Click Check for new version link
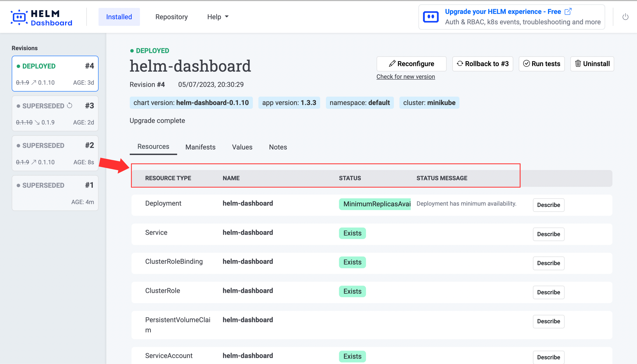Screen dimensions: 637x364 405,77
